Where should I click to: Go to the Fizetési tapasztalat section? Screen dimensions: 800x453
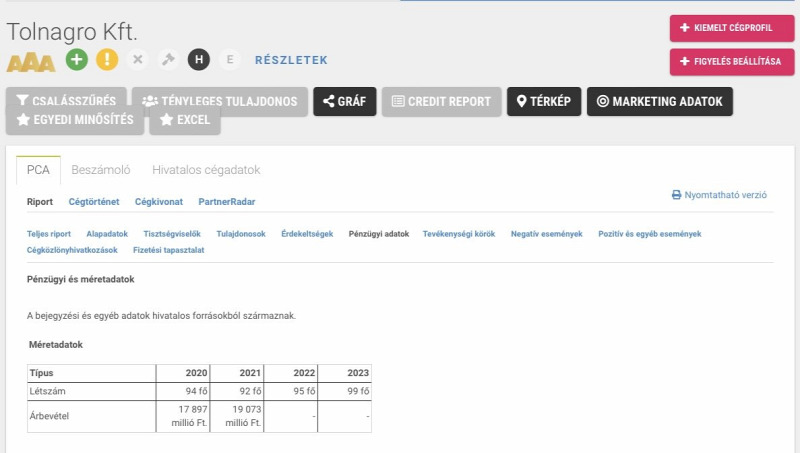coord(168,250)
